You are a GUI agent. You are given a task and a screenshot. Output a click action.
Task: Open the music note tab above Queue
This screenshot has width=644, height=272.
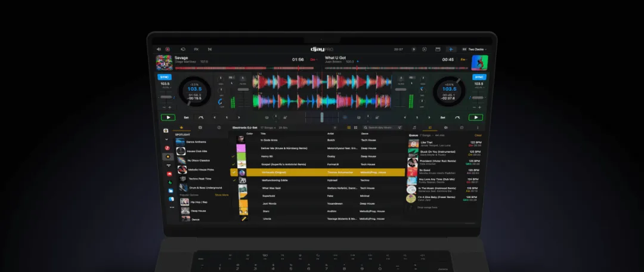pos(414,128)
